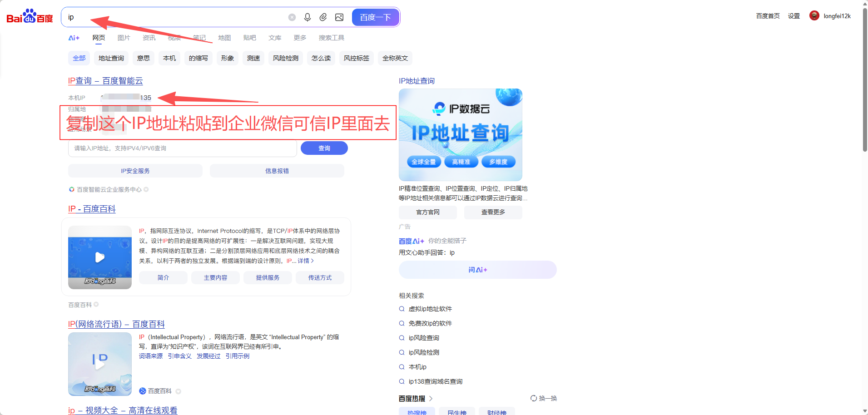
Task: Open the 更多 tab menu
Action: tap(300, 38)
